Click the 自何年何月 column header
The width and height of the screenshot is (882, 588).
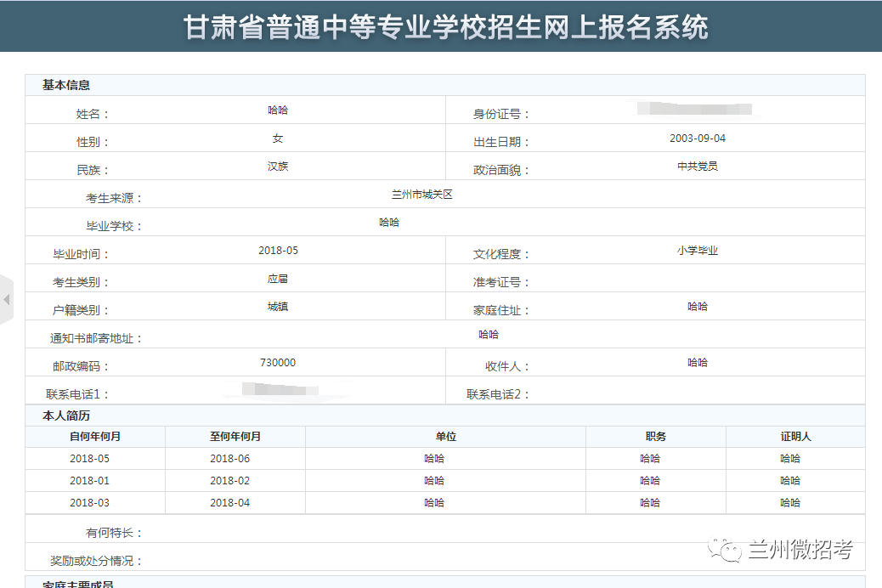point(95,437)
